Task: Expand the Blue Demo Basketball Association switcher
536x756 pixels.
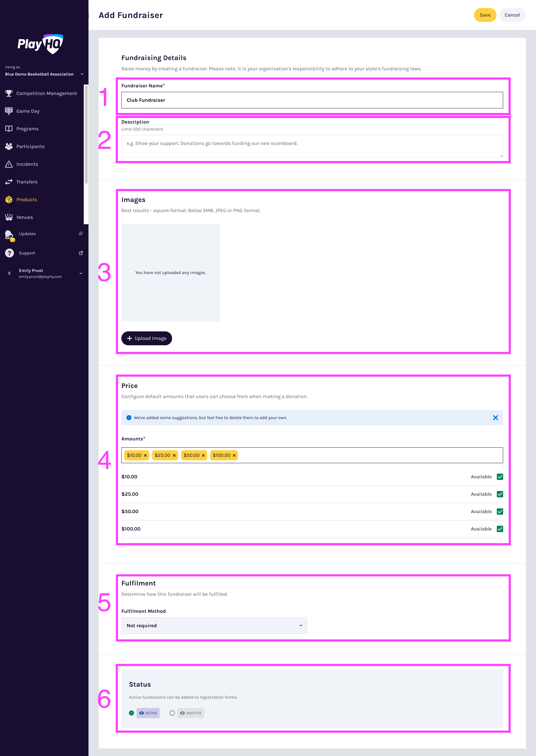Action: click(82, 74)
